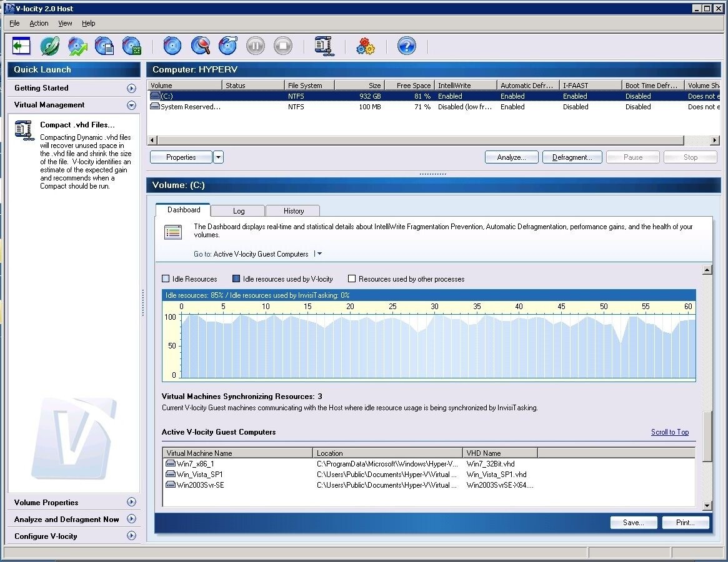Image resolution: width=728 pixels, height=562 pixels.
Task: Expand the Configure V-locity section
Action: 131,536
